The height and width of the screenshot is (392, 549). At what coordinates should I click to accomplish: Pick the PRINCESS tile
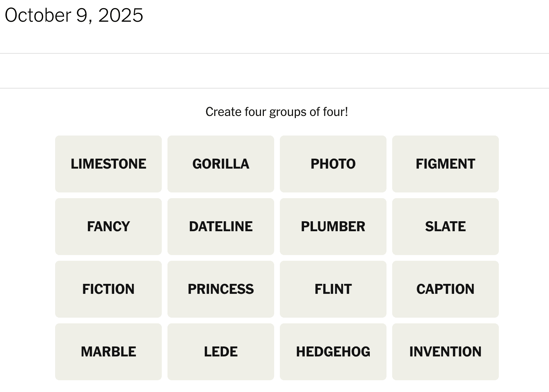click(x=221, y=289)
